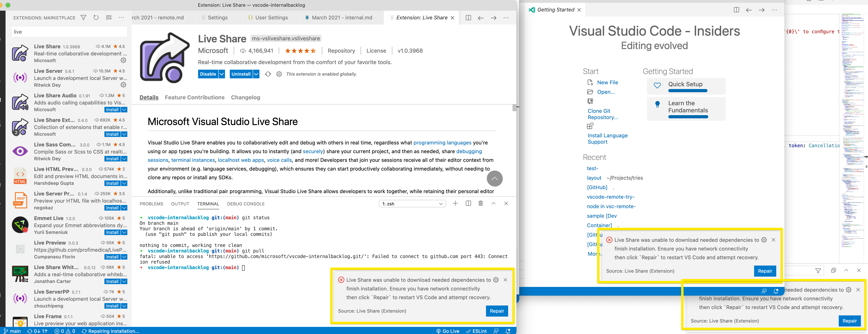Viewport: 868px width, 334px height.
Task: Maximize terminal panel with chevron up
Action: (x=493, y=203)
